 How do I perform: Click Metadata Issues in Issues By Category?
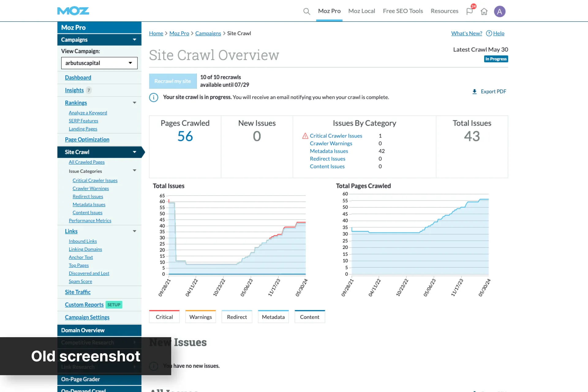[x=329, y=151]
